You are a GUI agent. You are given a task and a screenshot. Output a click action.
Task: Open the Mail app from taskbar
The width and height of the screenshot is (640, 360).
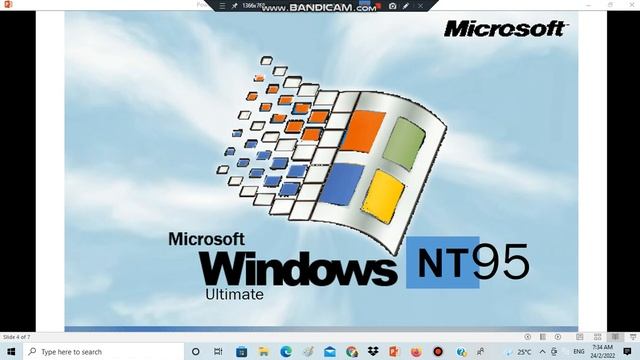click(330, 351)
